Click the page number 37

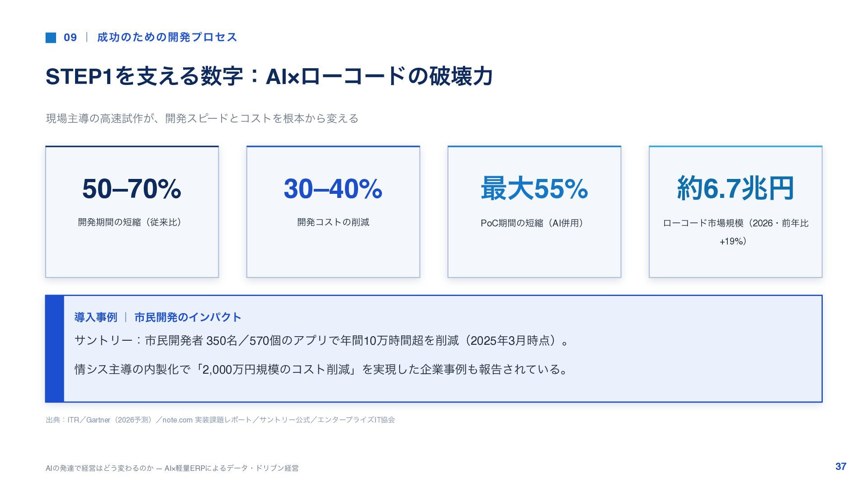[841, 467]
